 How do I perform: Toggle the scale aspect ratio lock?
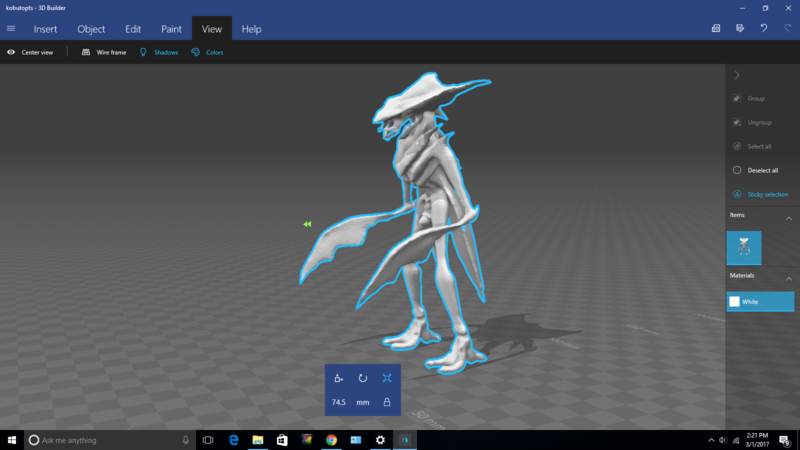(x=387, y=402)
